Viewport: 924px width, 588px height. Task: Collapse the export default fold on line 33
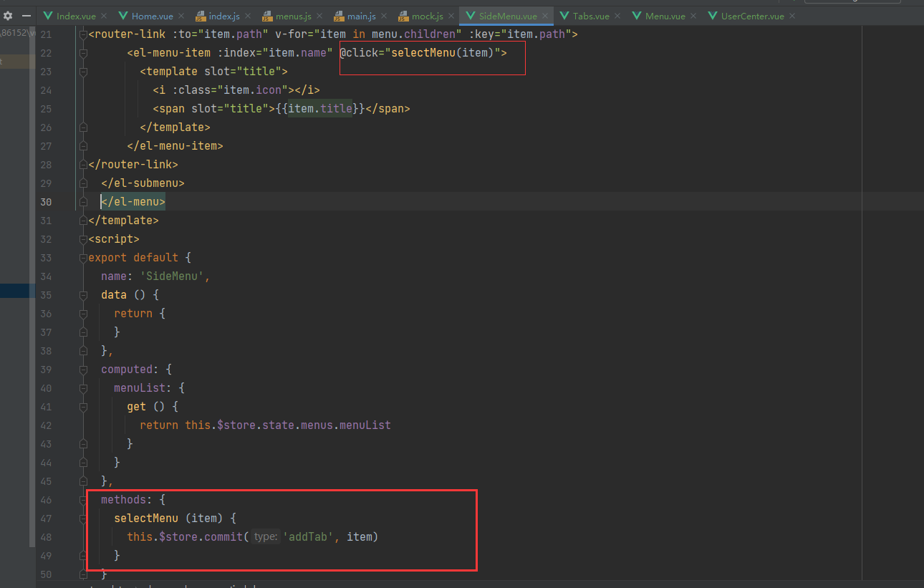coord(83,257)
